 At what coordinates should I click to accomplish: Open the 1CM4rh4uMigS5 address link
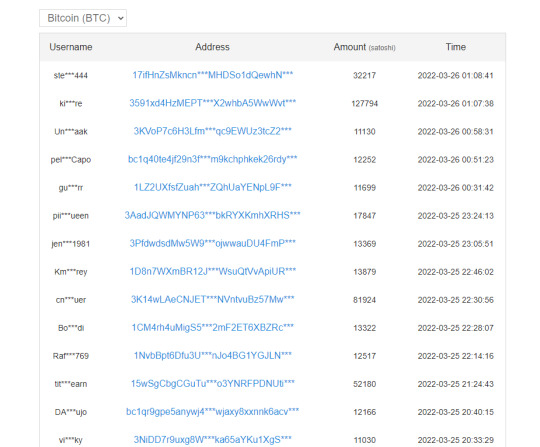212,328
